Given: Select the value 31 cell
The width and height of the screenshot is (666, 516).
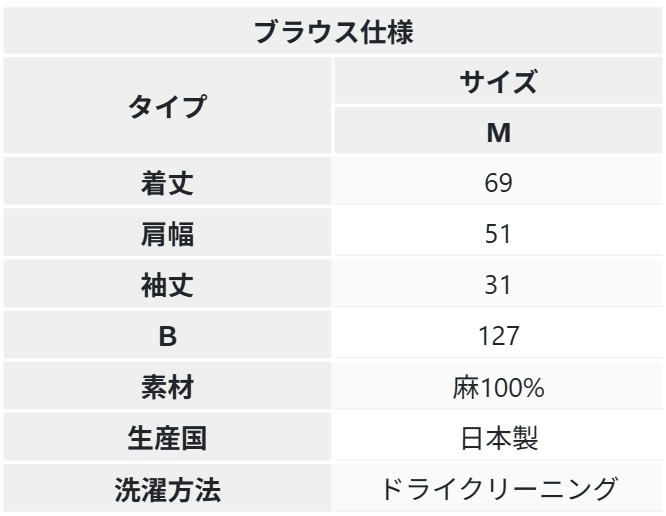Looking at the screenshot, I should click(499, 285).
